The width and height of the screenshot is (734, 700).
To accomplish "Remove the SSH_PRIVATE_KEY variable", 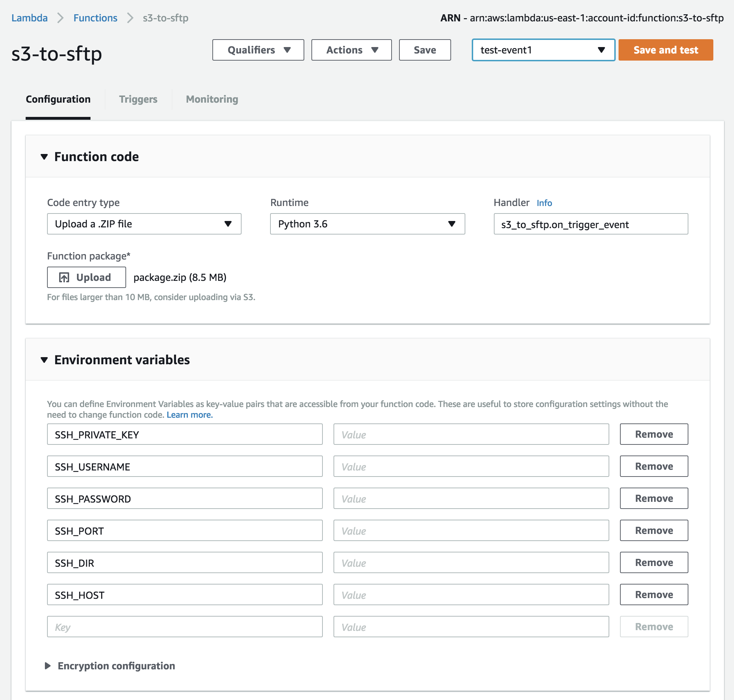I will 653,434.
